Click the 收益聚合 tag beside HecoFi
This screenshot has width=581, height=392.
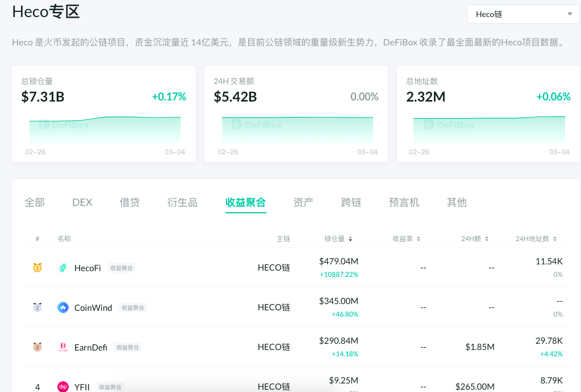[x=122, y=268]
